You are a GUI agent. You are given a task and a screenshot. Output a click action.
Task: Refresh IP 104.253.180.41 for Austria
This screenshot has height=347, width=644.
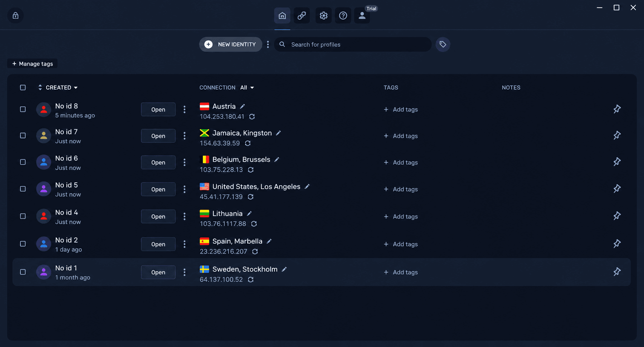(252, 117)
